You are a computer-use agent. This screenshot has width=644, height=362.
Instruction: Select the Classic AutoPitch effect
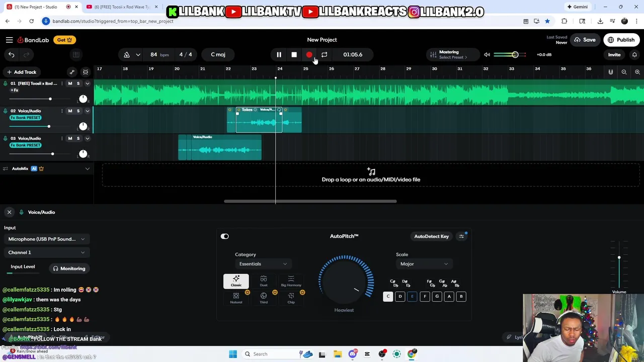[x=236, y=281]
